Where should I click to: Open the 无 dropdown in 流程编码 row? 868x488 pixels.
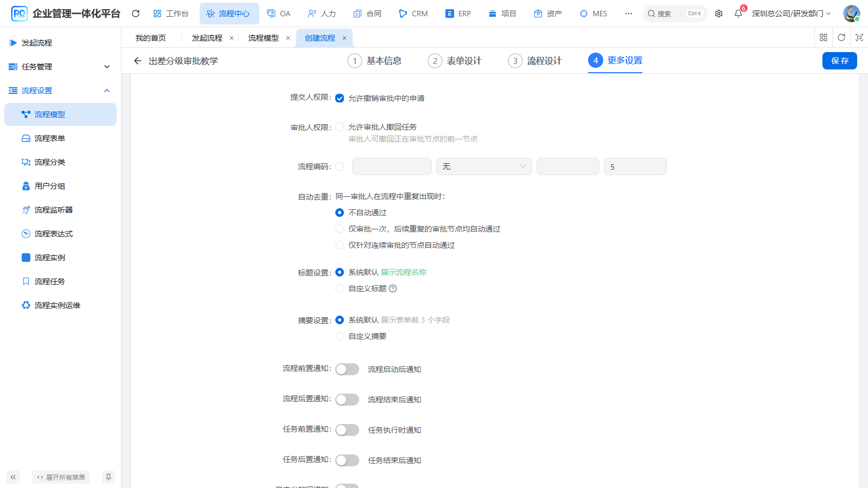pyautogui.click(x=484, y=166)
